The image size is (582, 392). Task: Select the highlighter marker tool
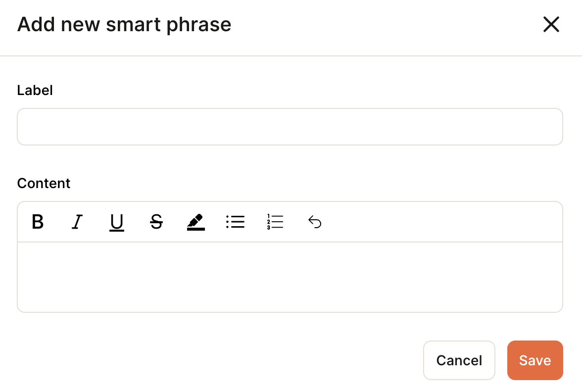click(196, 222)
